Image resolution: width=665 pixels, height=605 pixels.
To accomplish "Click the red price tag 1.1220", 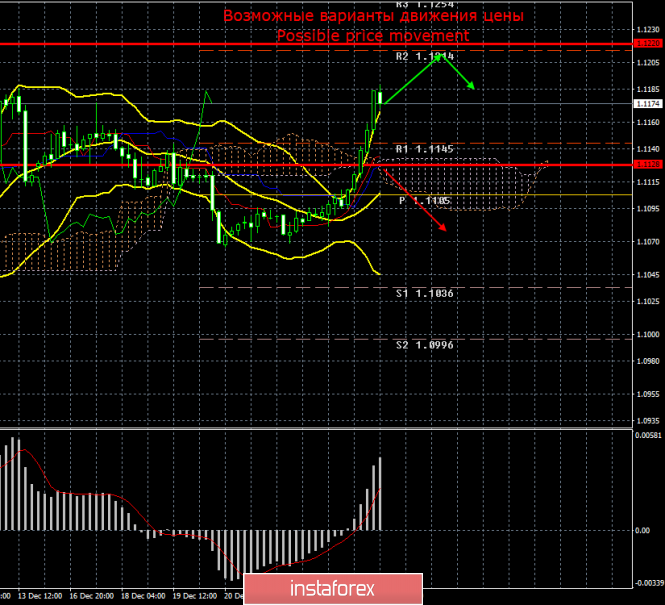I will (648, 43).
